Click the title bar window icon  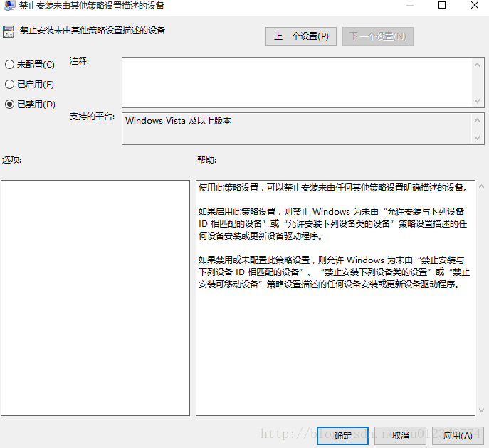pos(9,5)
